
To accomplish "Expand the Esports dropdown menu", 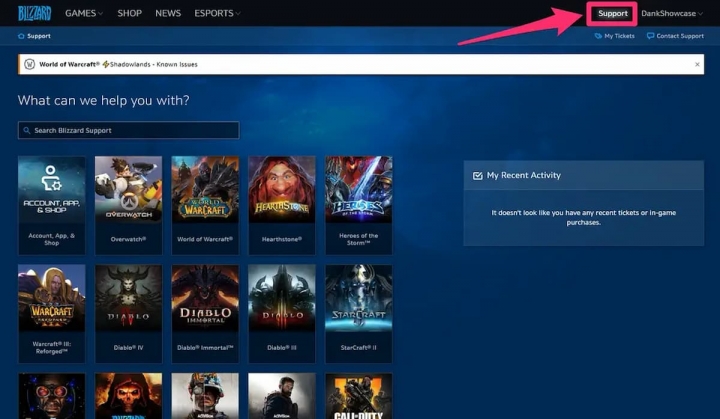I will [x=217, y=13].
